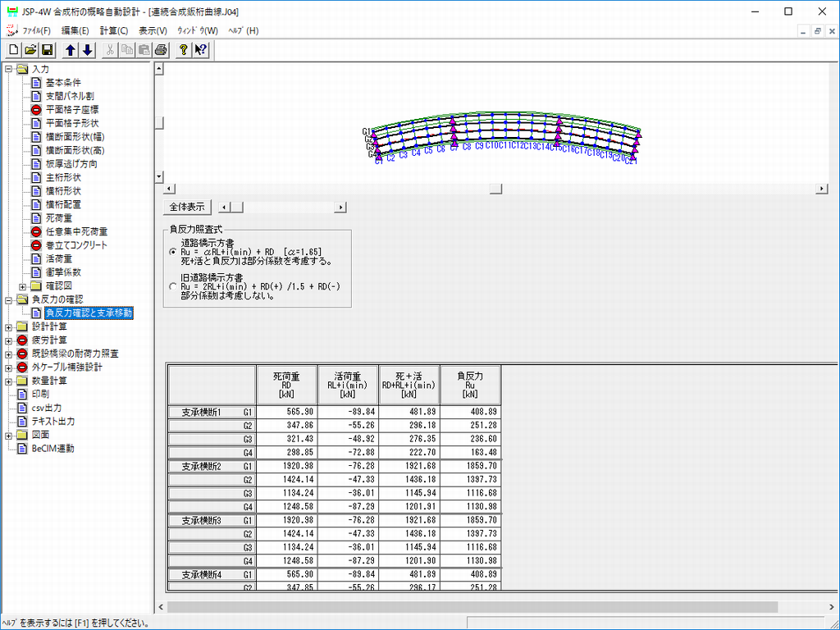Viewport: 840px width, 630px height.
Task: Click the printer icon in toolbar
Action: point(161,50)
